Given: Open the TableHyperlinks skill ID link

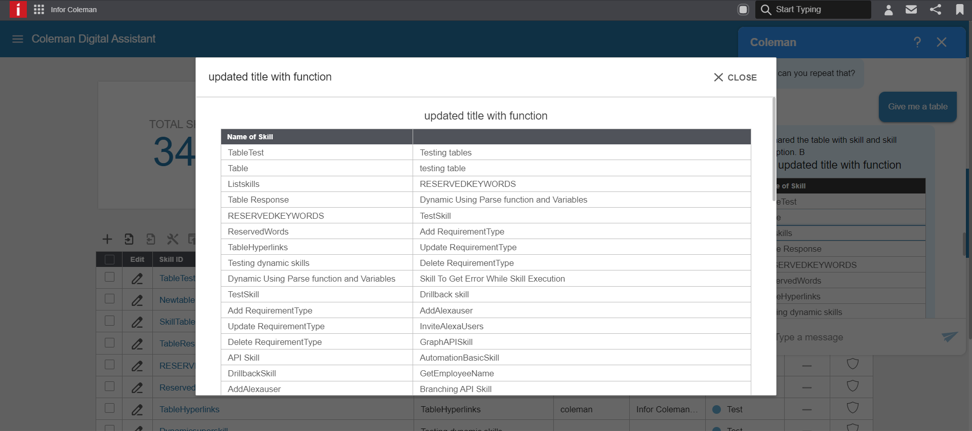Looking at the screenshot, I should 189,409.
